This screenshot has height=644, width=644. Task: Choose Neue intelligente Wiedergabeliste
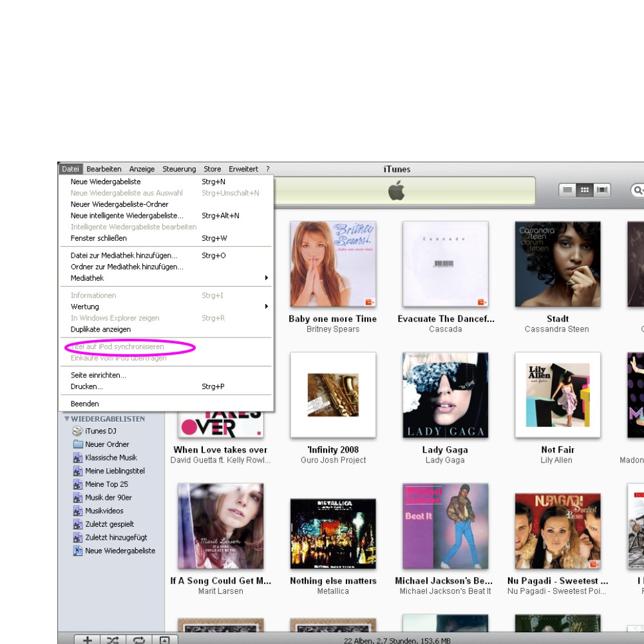point(166,216)
